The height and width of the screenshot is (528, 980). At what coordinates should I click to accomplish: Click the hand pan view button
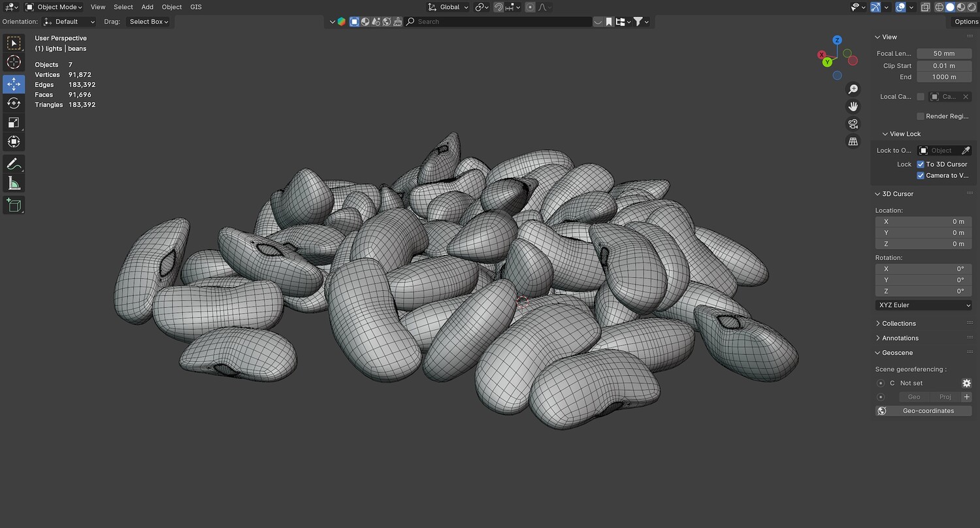click(x=853, y=107)
